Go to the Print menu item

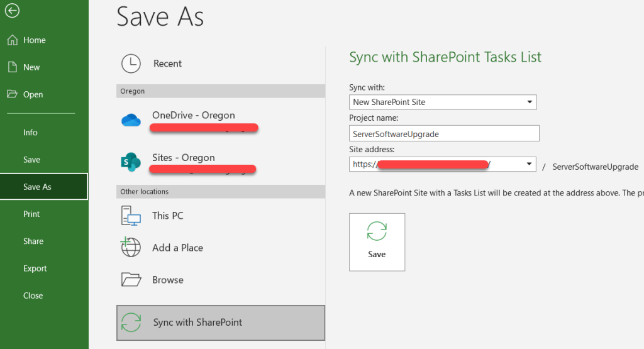[x=31, y=214]
